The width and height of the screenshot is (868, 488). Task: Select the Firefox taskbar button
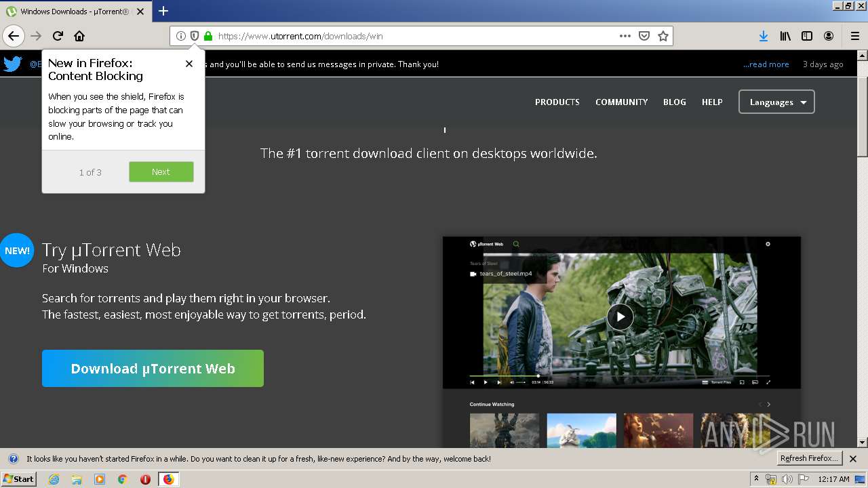[x=168, y=479]
